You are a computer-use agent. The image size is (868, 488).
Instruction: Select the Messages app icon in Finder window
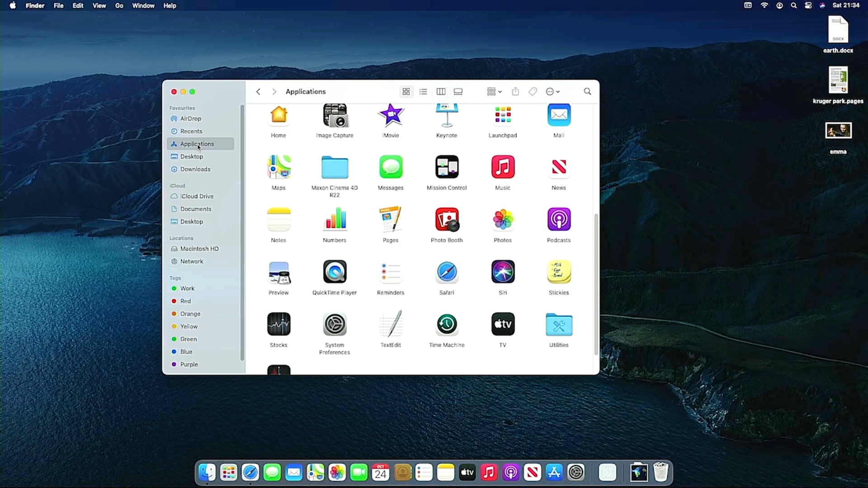click(x=391, y=167)
